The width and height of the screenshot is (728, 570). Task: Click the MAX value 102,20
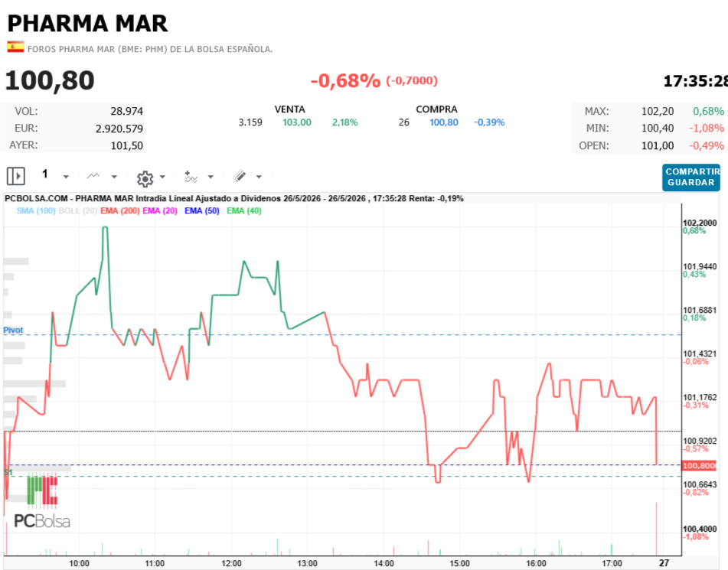pyautogui.click(x=658, y=112)
